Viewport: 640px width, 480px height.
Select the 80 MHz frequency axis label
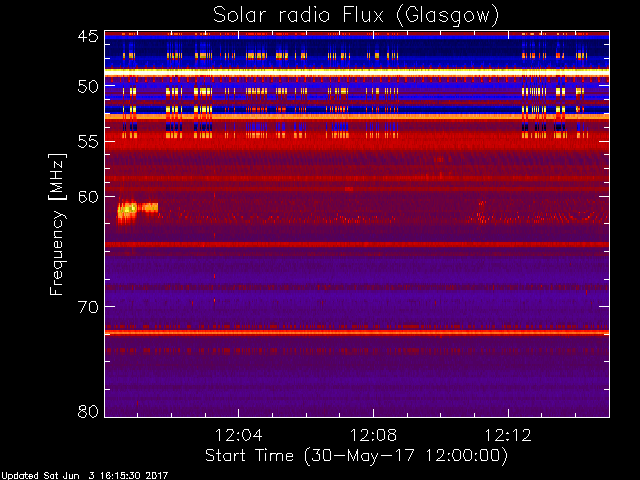88,411
